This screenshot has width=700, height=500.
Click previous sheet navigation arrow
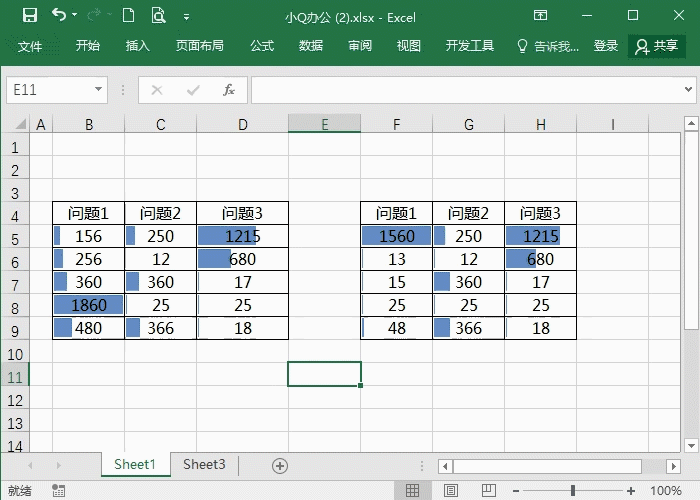point(30,466)
